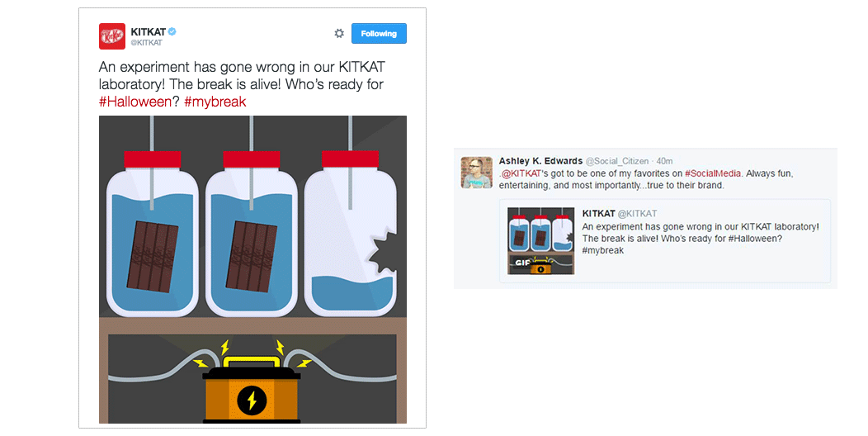The width and height of the screenshot is (868, 436).
Task: Open the gear settings icon beside Following
Action: [x=339, y=33]
